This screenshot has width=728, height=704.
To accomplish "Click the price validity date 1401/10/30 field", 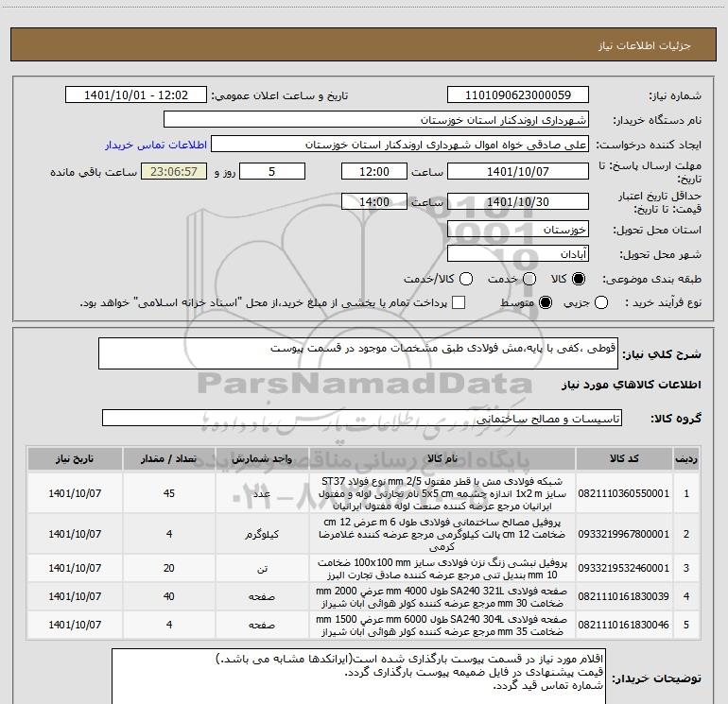I will coord(518,202).
